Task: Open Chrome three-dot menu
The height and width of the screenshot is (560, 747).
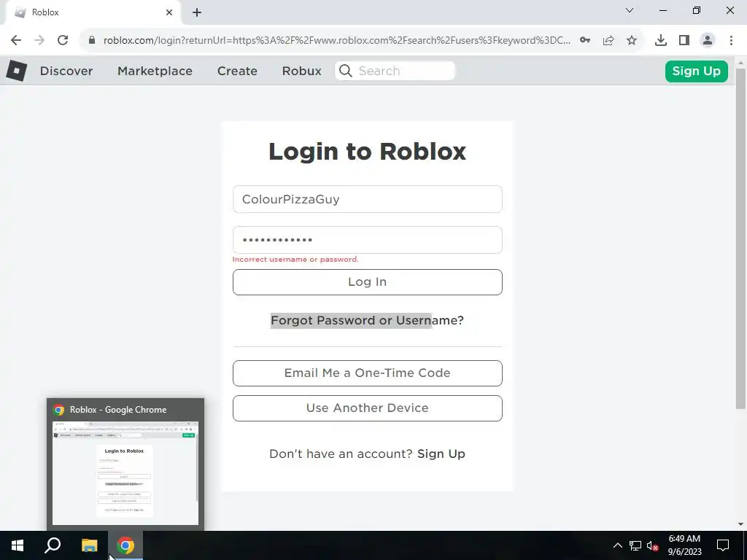Action: (731, 41)
